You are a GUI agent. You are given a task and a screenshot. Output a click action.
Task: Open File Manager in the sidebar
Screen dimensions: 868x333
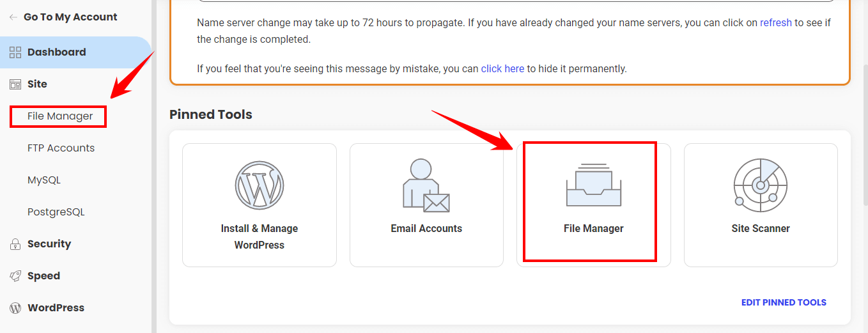[60, 116]
